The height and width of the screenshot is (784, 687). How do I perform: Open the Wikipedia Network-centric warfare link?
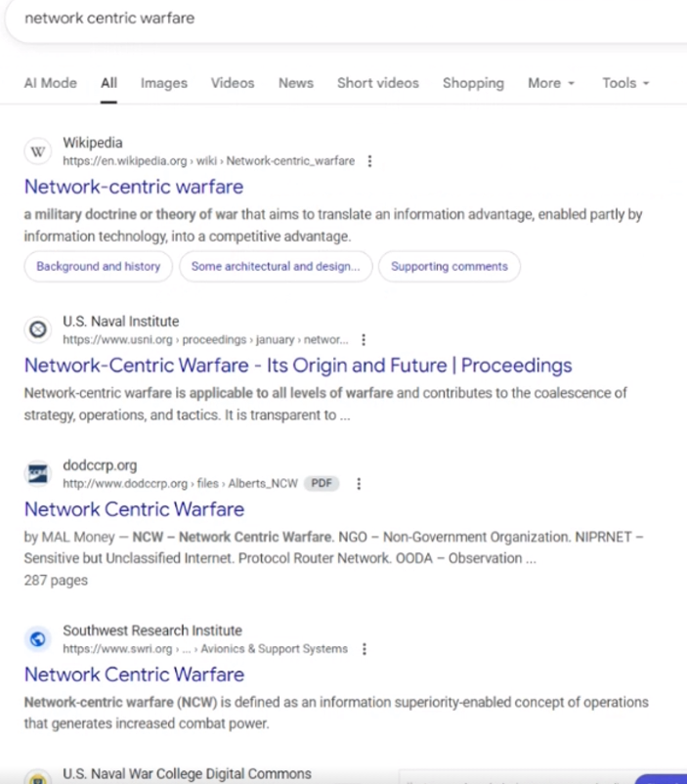tap(134, 187)
